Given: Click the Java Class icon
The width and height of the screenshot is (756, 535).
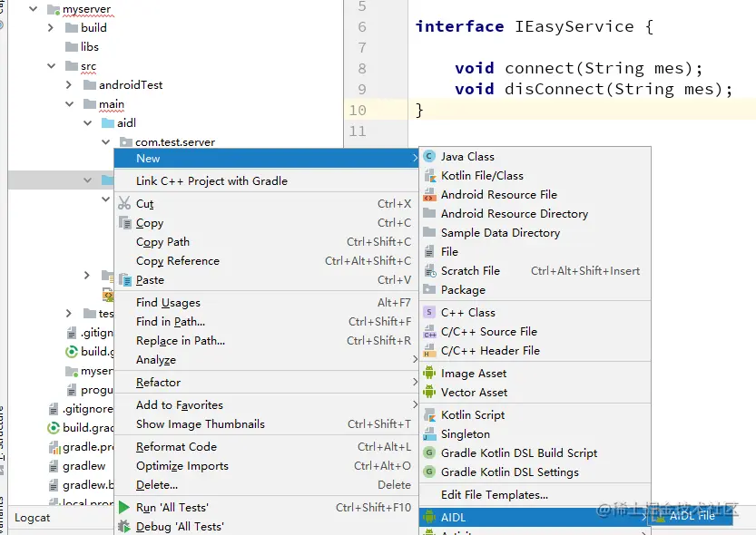Looking at the screenshot, I should (x=429, y=157).
